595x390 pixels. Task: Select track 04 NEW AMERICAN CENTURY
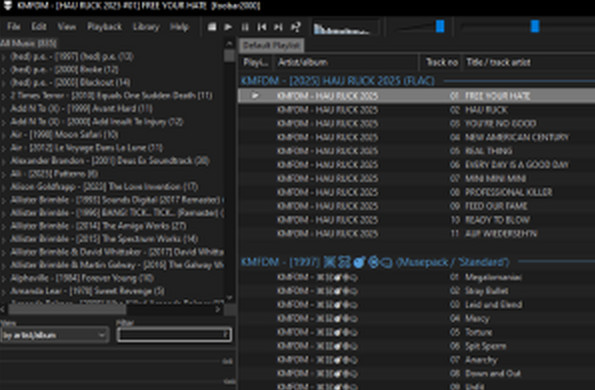417,137
